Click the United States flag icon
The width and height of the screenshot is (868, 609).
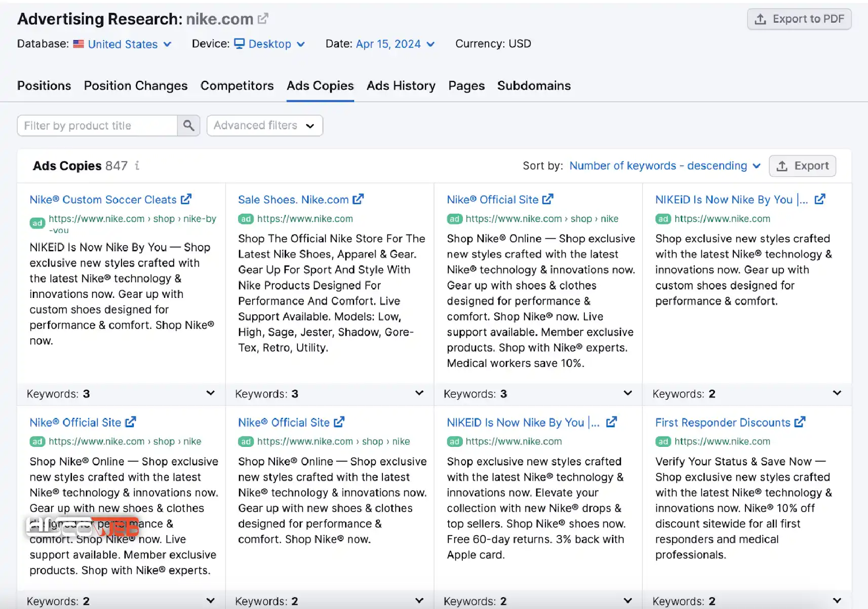[x=78, y=44]
